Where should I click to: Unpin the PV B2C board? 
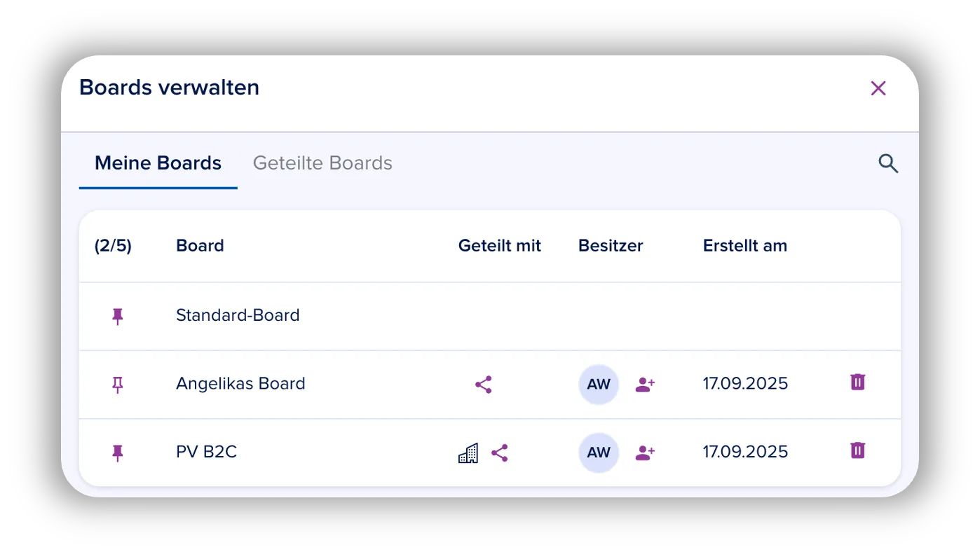(x=118, y=453)
